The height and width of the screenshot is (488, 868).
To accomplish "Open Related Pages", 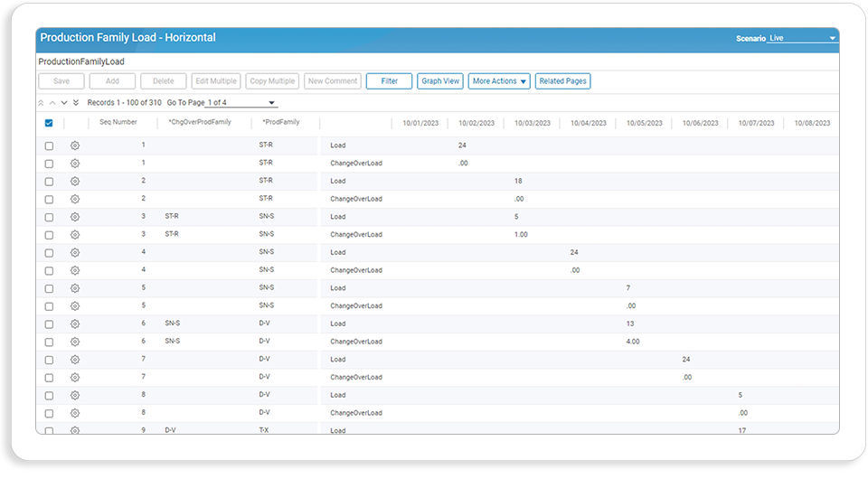I will coord(562,81).
